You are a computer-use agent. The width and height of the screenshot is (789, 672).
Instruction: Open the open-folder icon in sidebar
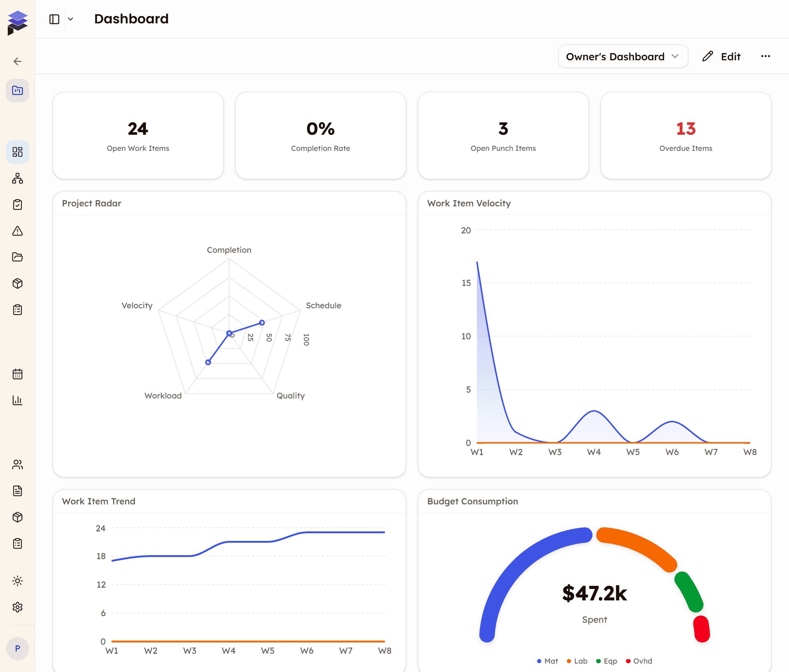coord(18,257)
